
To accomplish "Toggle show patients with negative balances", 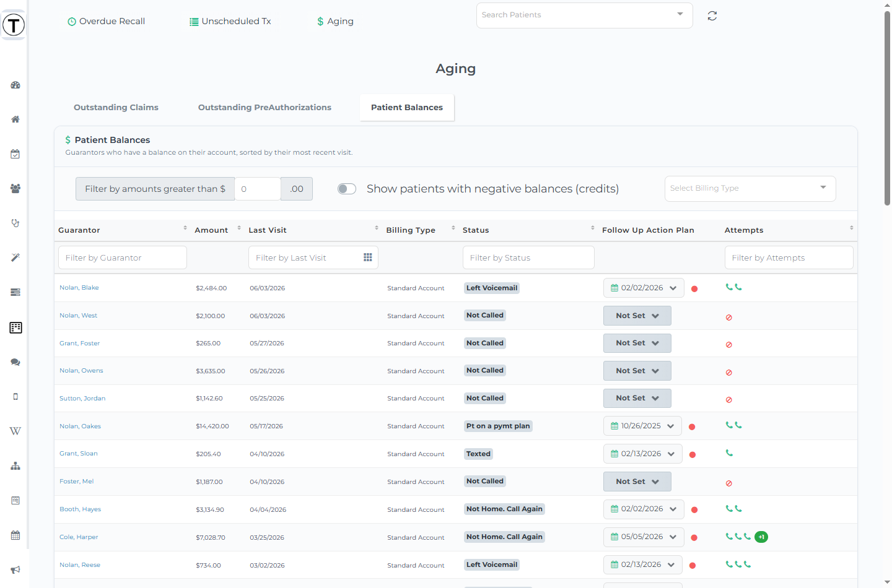I will (347, 189).
